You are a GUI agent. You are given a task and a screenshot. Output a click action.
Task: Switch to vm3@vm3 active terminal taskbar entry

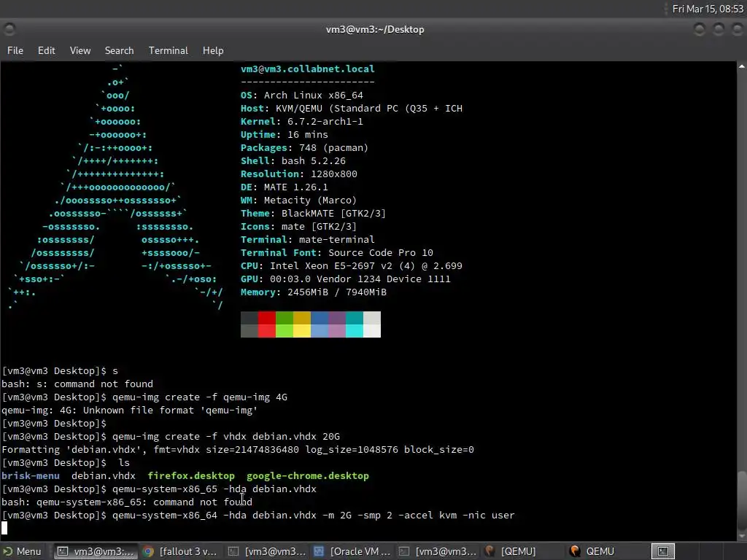pos(96,551)
